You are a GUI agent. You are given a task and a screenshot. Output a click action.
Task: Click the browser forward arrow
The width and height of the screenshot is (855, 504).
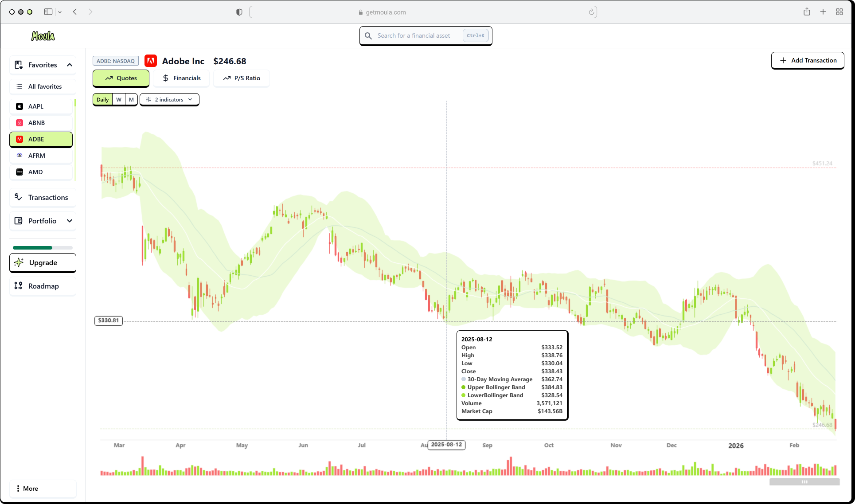click(90, 12)
